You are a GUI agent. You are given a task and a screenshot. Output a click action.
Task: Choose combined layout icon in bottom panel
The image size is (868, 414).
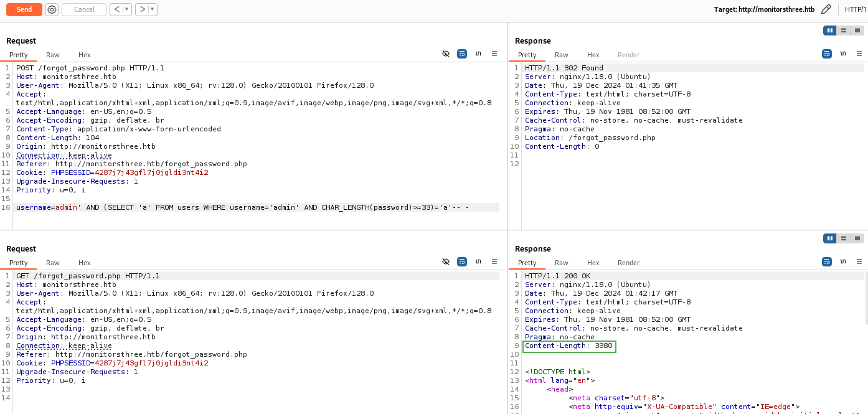coord(857,238)
